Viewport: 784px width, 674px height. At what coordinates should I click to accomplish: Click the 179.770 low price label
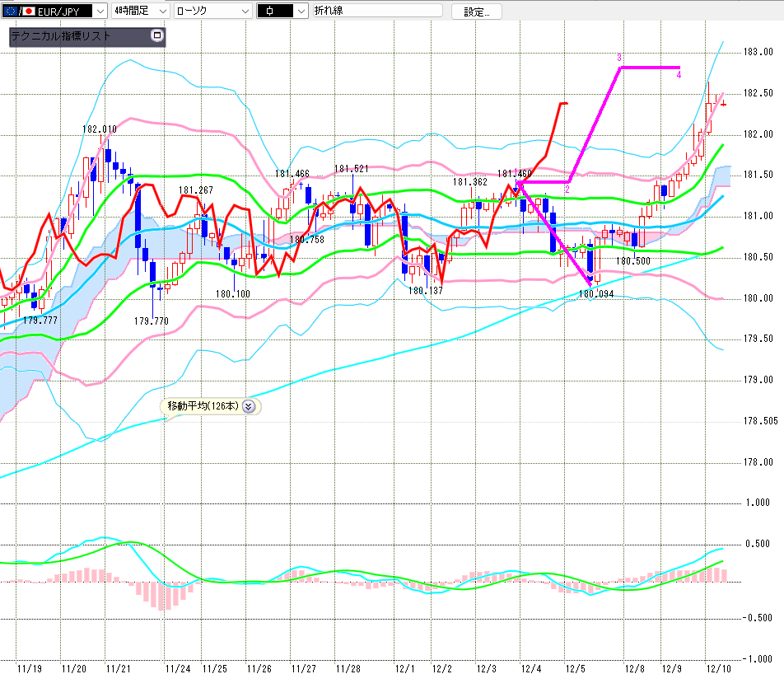[x=152, y=321]
